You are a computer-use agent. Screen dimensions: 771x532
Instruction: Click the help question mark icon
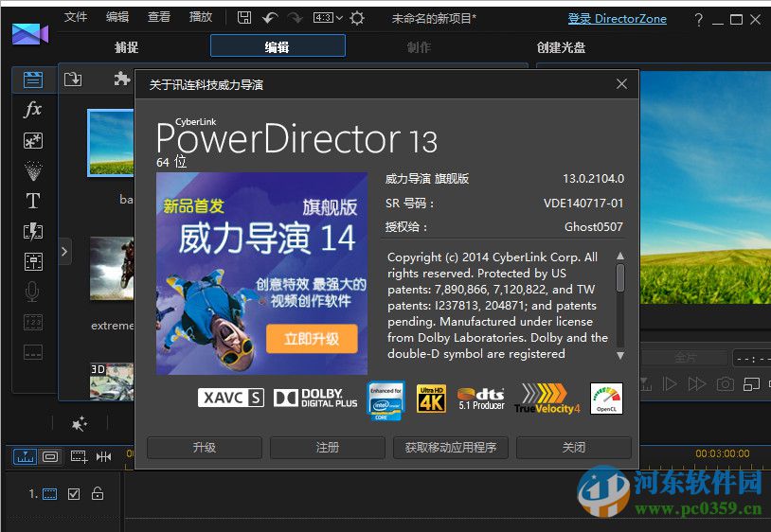698,20
